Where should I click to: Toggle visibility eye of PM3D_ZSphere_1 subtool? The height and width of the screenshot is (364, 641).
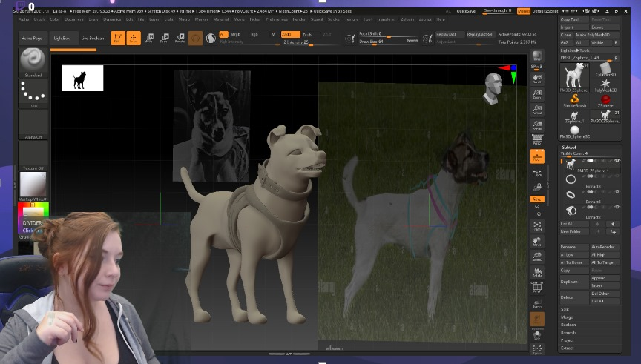(x=617, y=161)
